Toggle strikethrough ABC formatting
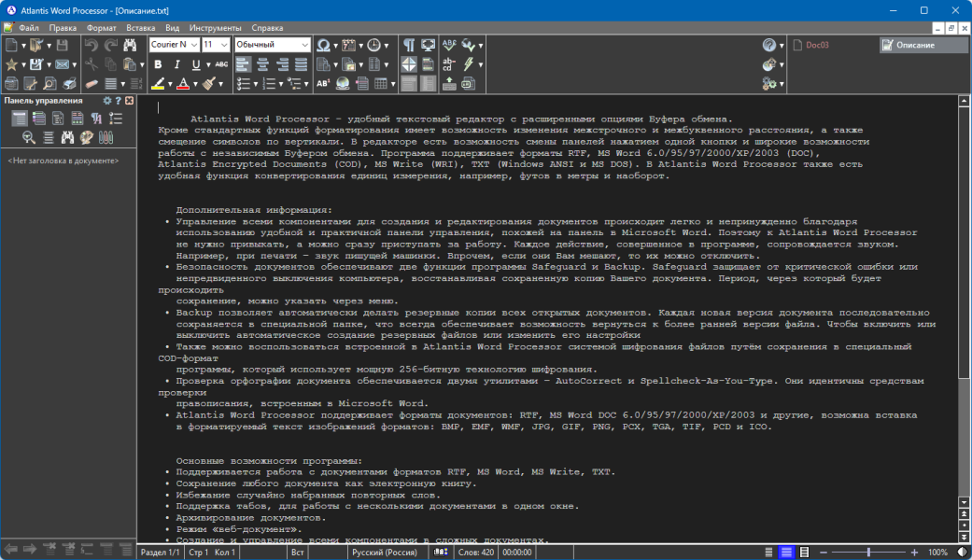Screen dimensions: 972x560 click(221, 63)
